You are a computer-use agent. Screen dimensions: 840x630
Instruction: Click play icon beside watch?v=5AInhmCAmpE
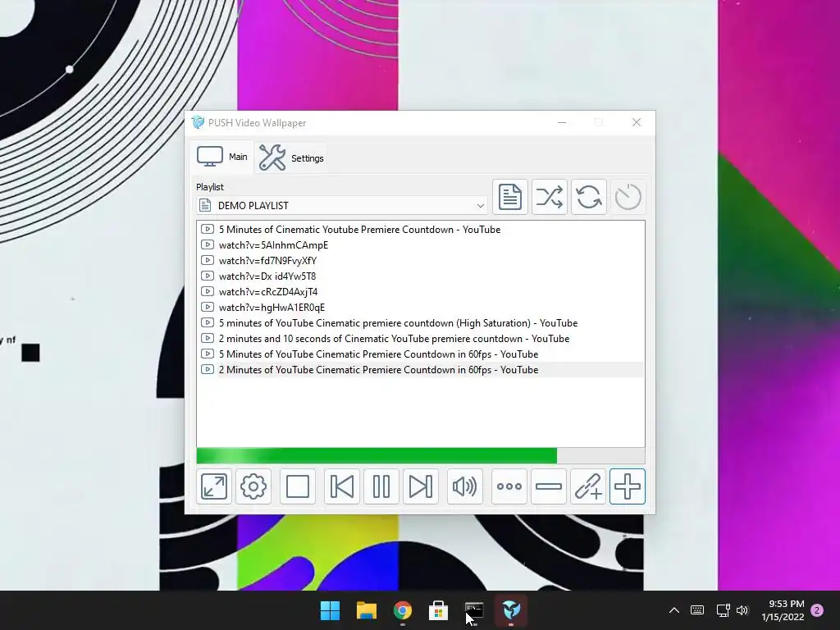pyautogui.click(x=207, y=244)
